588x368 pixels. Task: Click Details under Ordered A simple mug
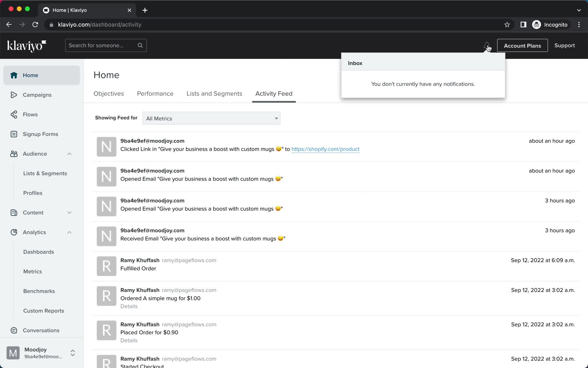pyautogui.click(x=129, y=306)
